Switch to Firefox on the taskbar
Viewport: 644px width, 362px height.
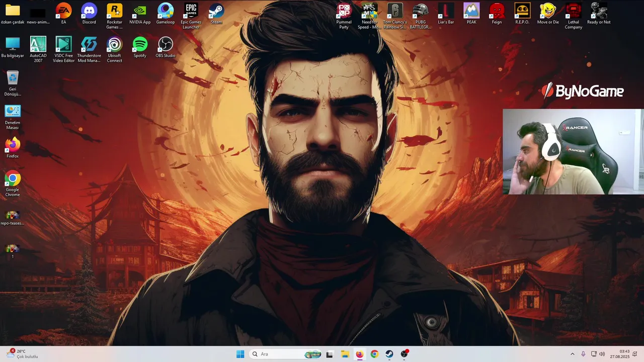pos(359,354)
